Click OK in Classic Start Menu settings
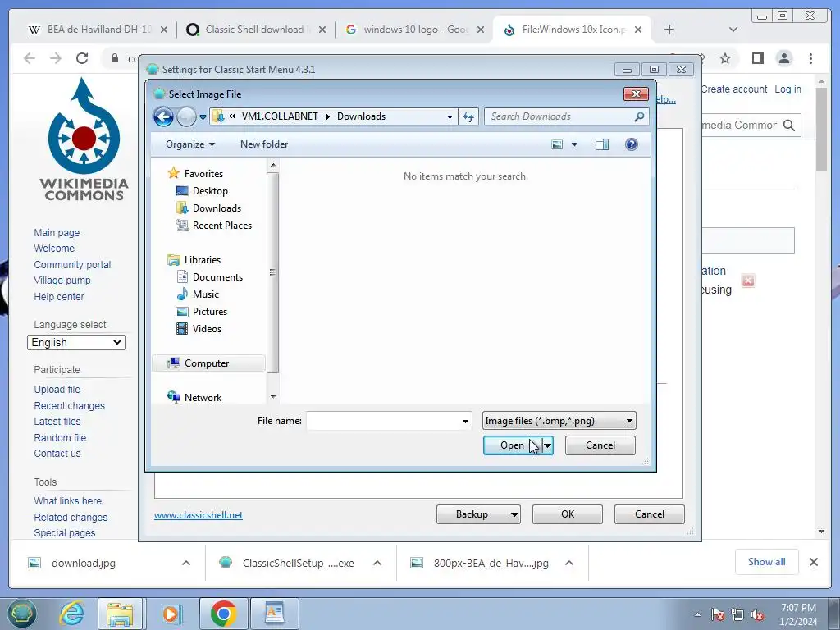This screenshot has height=630, width=840. tap(568, 514)
